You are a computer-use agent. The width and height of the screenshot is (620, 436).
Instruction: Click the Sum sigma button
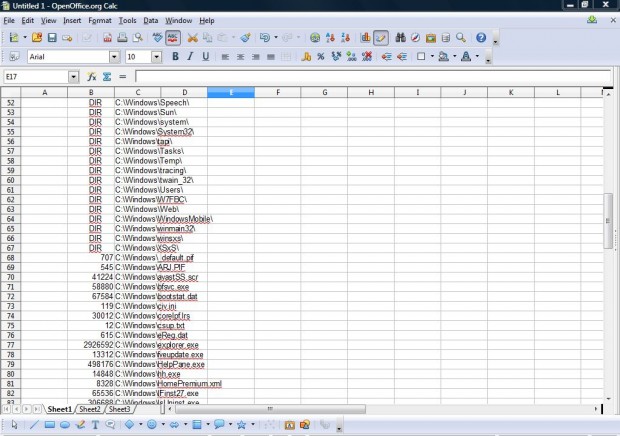107,77
